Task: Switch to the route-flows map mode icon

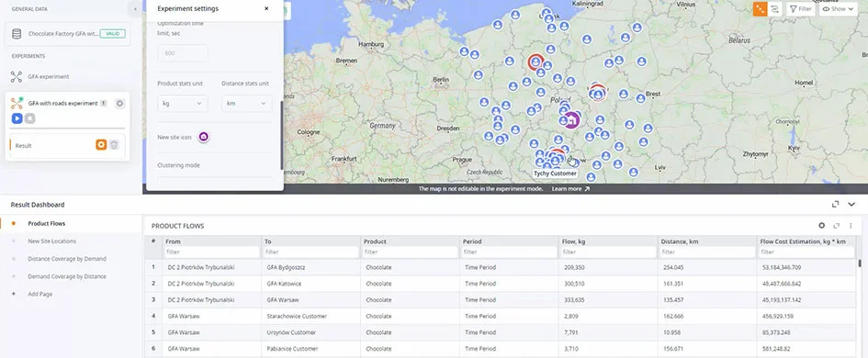Action: click(x=774, y=9)
